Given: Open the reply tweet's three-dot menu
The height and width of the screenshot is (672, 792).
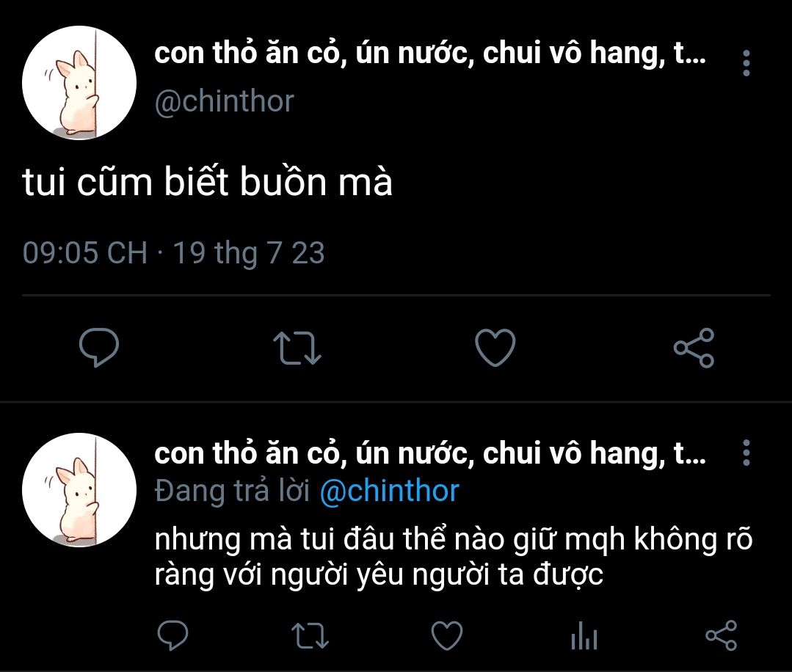Looking at the screenshot, I should pos(746,453).
